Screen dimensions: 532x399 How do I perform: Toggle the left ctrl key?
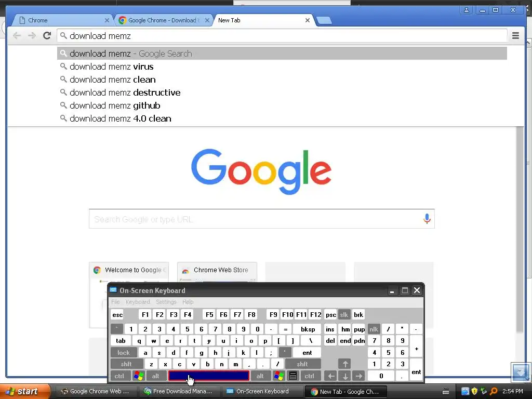119,376
